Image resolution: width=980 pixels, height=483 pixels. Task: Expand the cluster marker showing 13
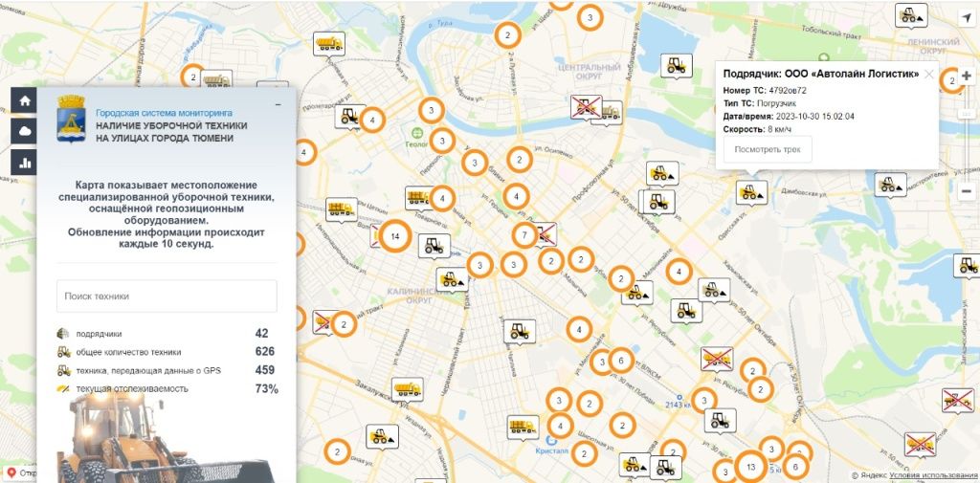[x=751, y=468]
